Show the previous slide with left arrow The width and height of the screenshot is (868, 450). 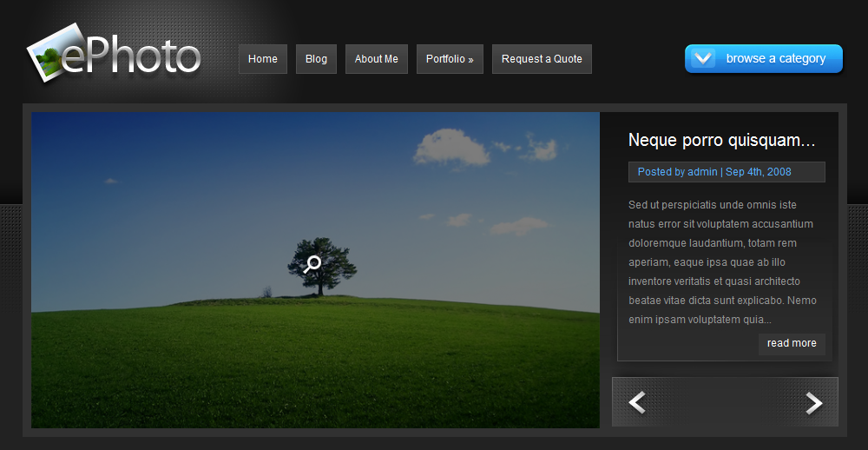click(637, 402)
